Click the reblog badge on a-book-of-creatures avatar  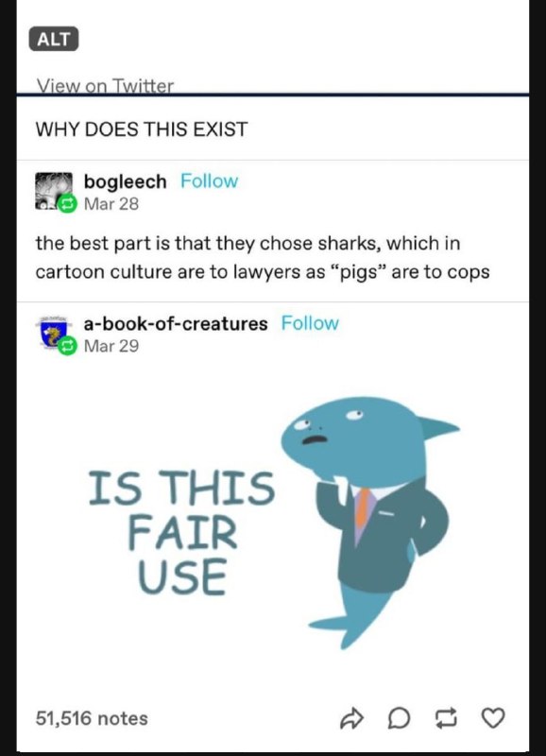point(67,346)
